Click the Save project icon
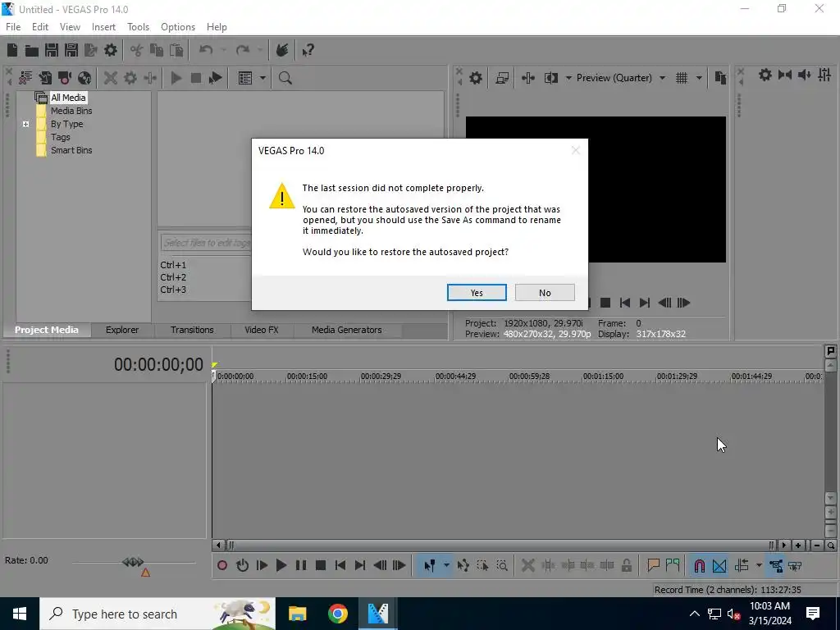 (52, 50)
